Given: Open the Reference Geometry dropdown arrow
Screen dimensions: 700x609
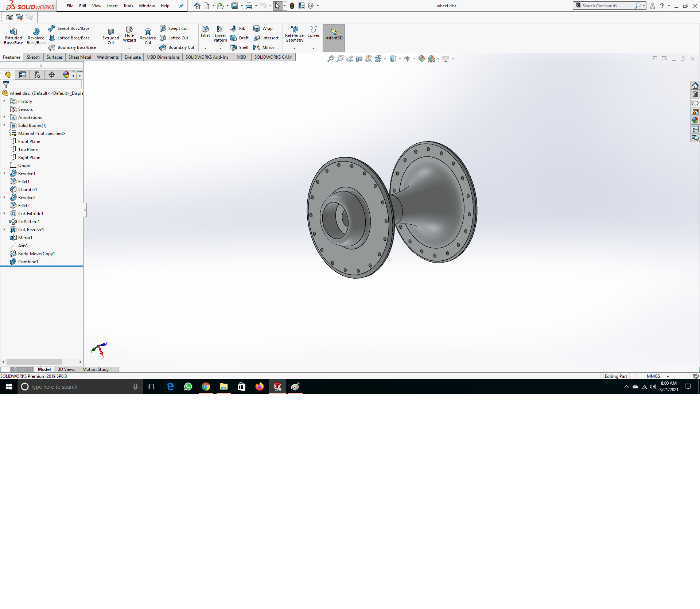Looking at the screenshot, I should 294,48.
